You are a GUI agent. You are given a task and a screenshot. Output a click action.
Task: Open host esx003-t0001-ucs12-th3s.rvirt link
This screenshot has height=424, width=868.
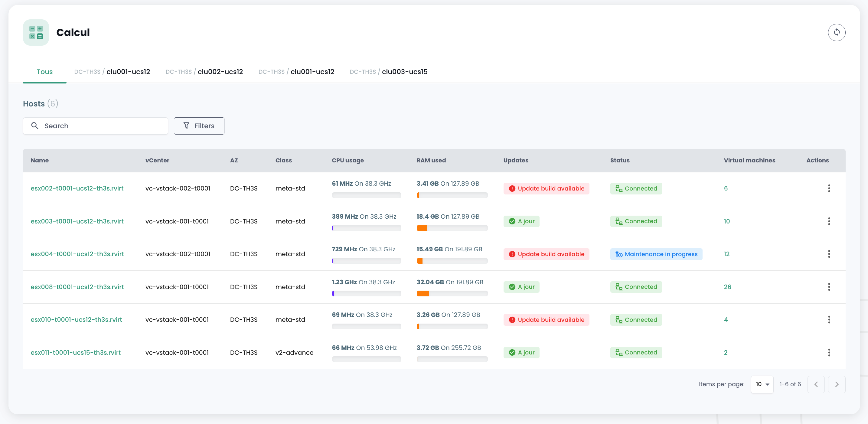coord(77,221)
